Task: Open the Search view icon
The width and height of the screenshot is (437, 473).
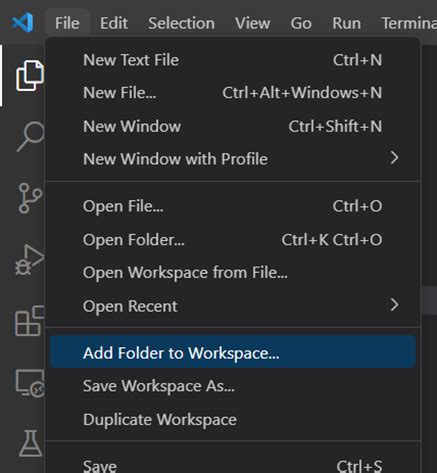Action: click(x=30, y=136)
